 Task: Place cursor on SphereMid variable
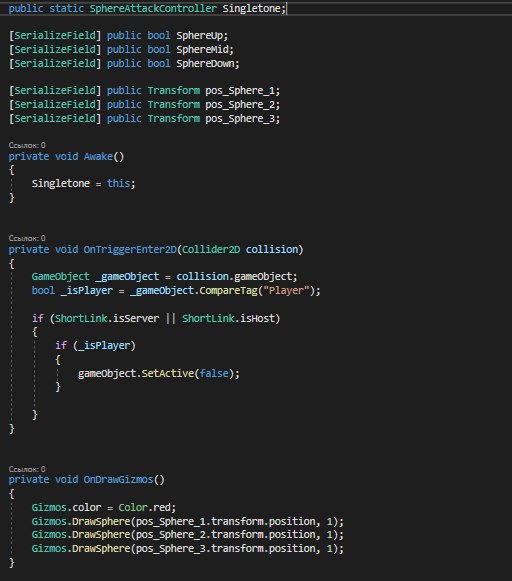203,49
